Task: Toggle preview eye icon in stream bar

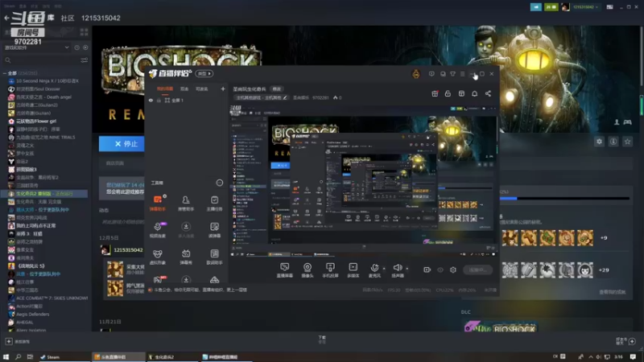Action: coord(440,269)
